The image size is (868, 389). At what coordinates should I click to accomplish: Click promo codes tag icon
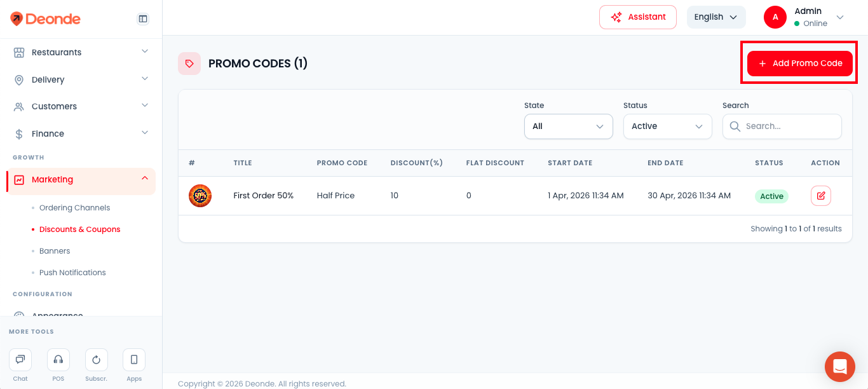189,64
